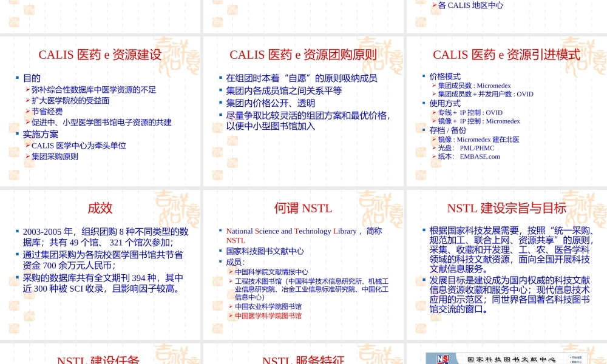Click the bullet 尽量争取比较灵活的组团方案和最优价格
Screen dimensions: 607x364
coord(308,121)
